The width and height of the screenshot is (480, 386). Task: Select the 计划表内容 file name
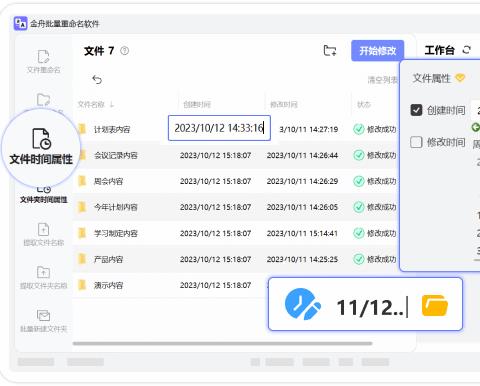coord(112,129)
